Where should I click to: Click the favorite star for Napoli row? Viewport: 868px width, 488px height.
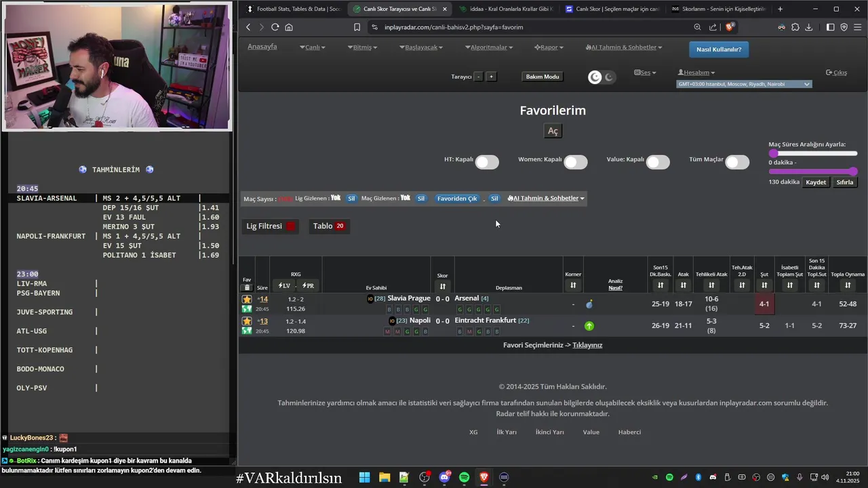[247, 321]
